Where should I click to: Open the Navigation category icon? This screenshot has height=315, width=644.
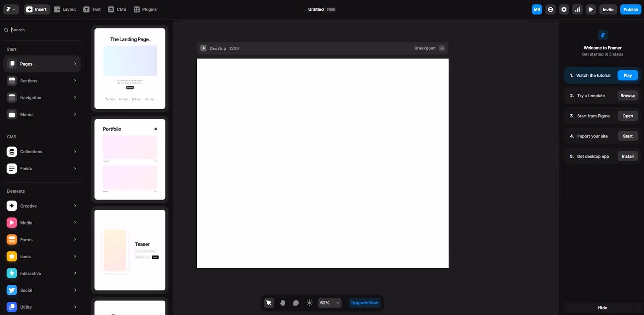pyautogui.click(x=12, y=97)
